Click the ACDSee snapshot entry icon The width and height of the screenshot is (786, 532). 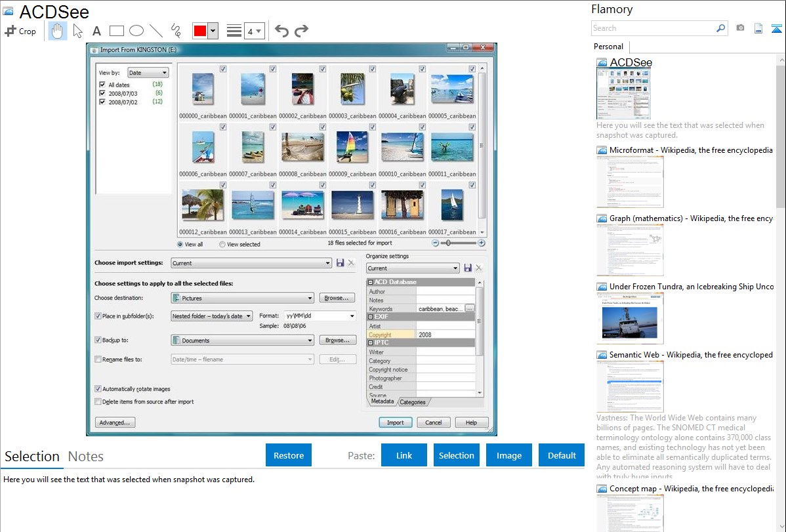click(x=602, y=63)
